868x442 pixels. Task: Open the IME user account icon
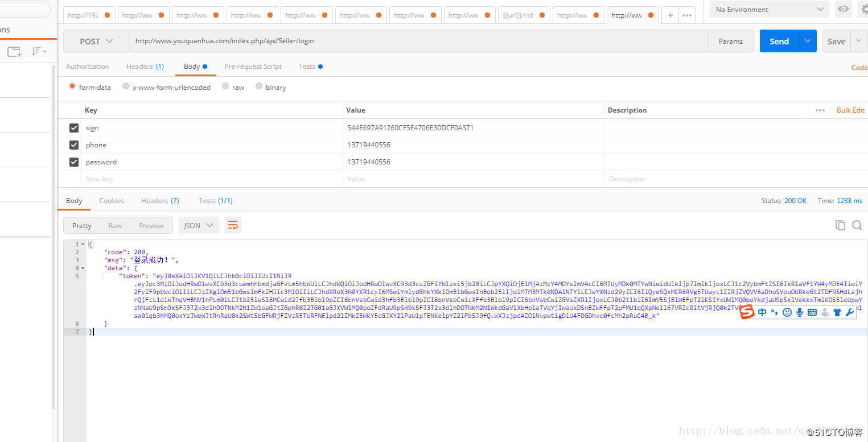point(825,312)
